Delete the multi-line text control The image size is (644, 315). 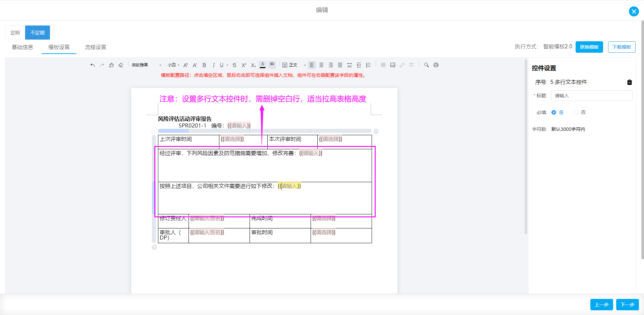630,82
